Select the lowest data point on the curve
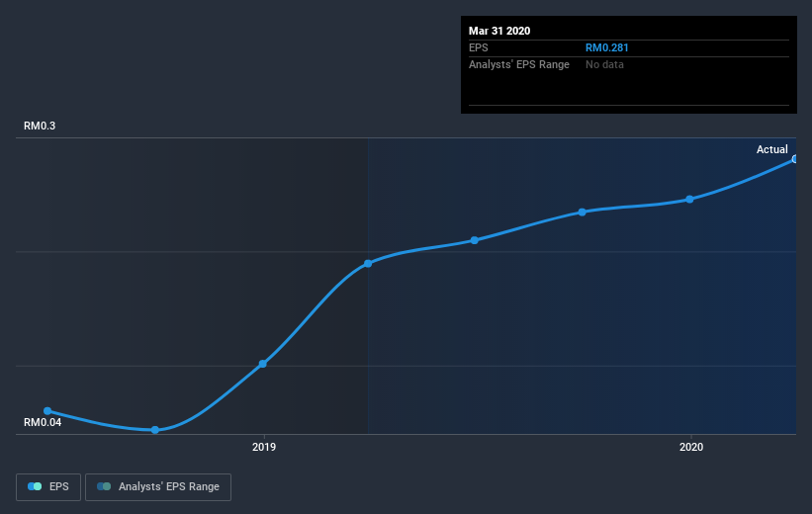 (155, 430)
